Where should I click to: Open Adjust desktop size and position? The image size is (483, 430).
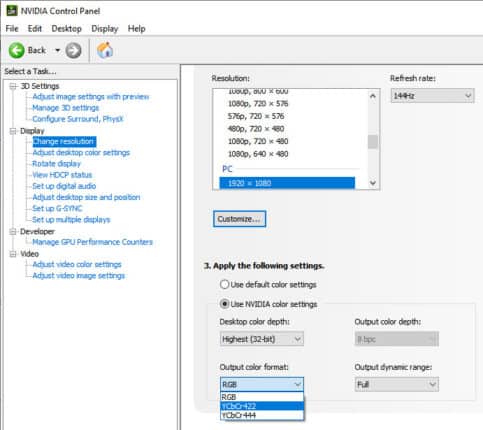coord(86,197)
